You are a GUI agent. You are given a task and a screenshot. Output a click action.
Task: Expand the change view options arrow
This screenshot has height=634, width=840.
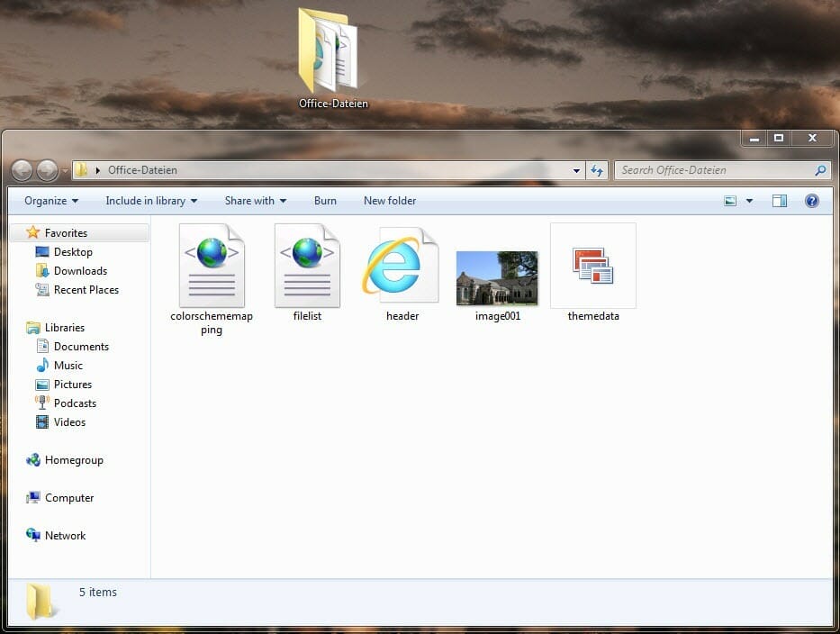tap(749, 201)
